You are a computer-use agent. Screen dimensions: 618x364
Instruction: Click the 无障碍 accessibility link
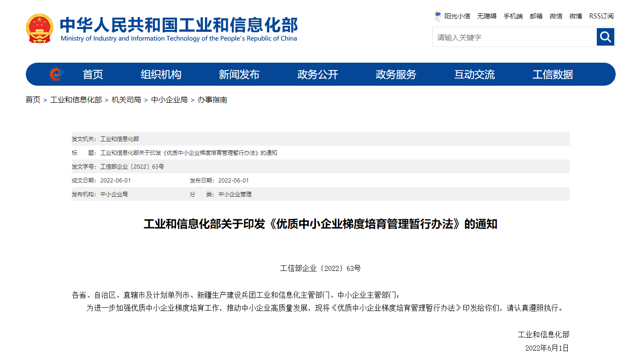click(487, 16)
